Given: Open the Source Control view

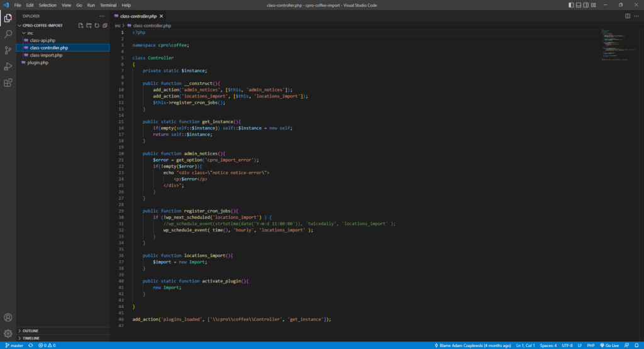Looking at the screenshot, I should click(x=8, y=50).
